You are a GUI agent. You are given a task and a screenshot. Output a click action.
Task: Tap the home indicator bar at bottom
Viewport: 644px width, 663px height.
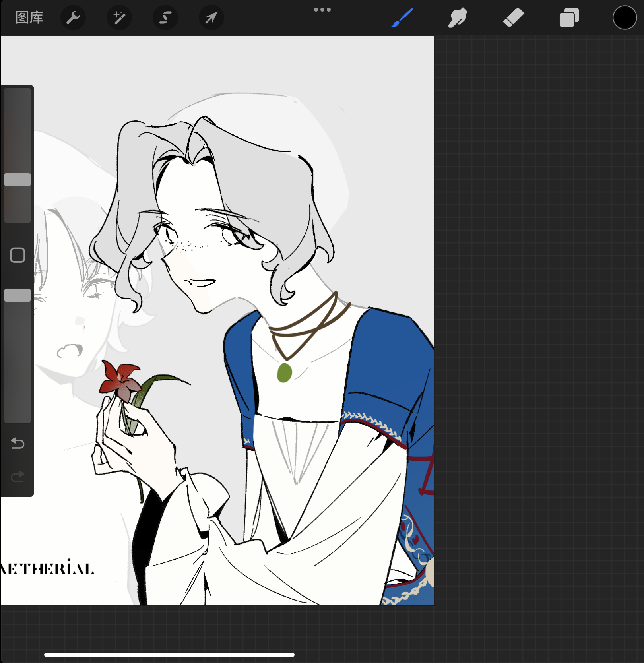coord(169,655)
